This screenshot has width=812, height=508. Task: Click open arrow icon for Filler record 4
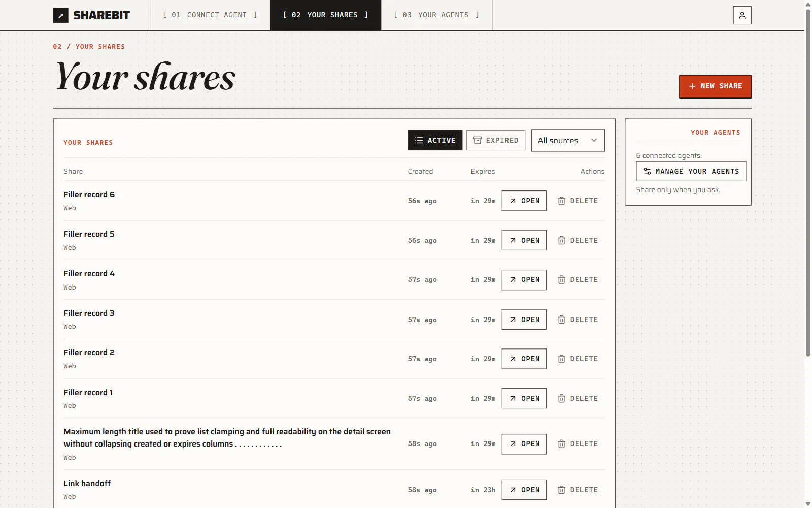point(513,280)
